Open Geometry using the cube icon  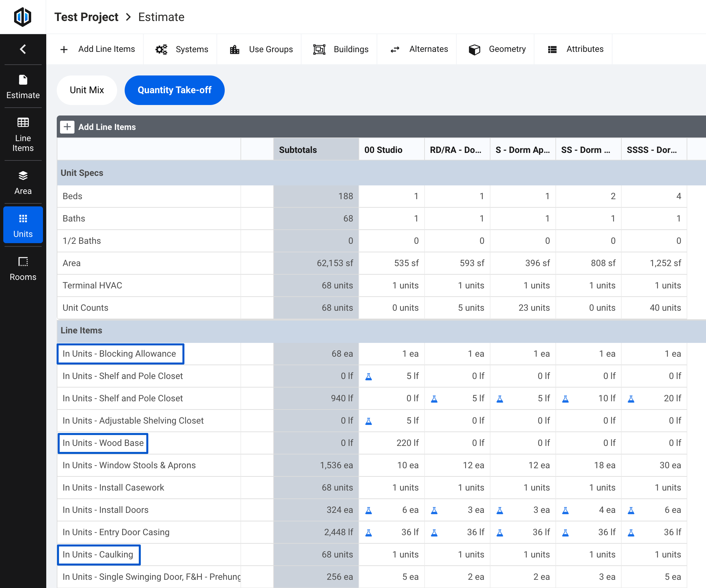click(495, 49)
